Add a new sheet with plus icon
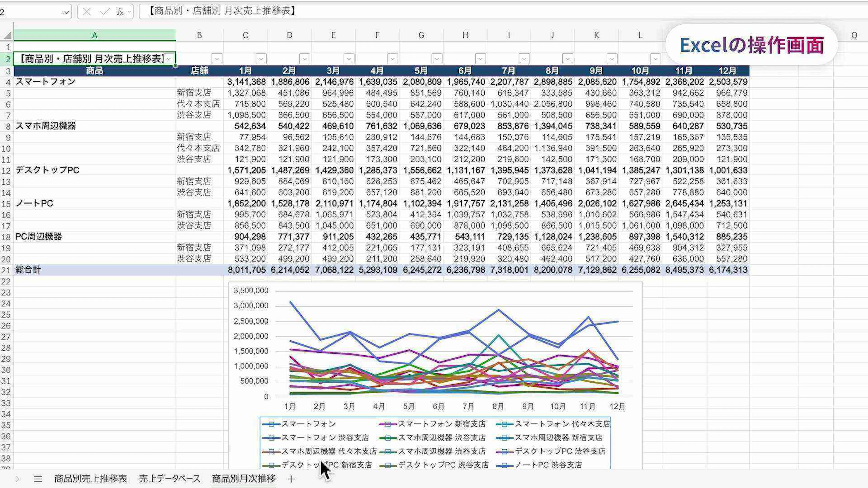The width and height of the screenshot is (868, 488). pos(292,479)
